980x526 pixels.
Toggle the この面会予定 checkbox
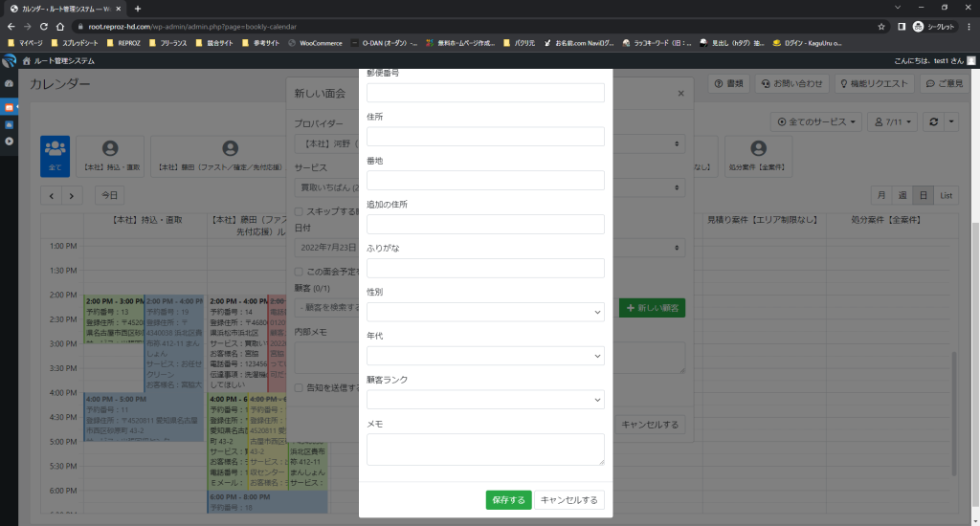coord(299,271)
